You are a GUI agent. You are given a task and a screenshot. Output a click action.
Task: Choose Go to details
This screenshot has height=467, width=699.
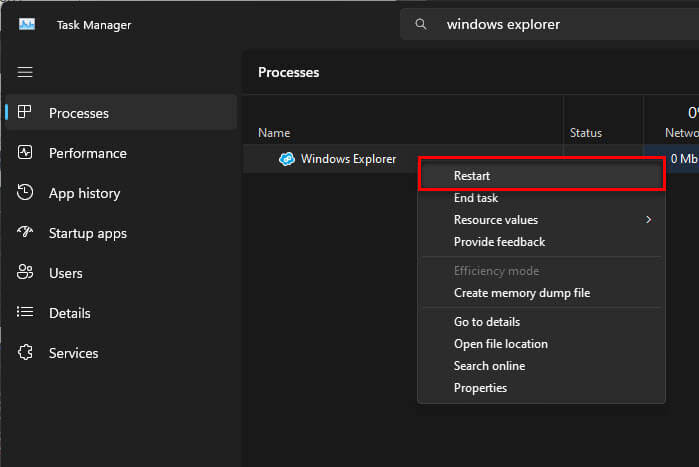(542, 322)
